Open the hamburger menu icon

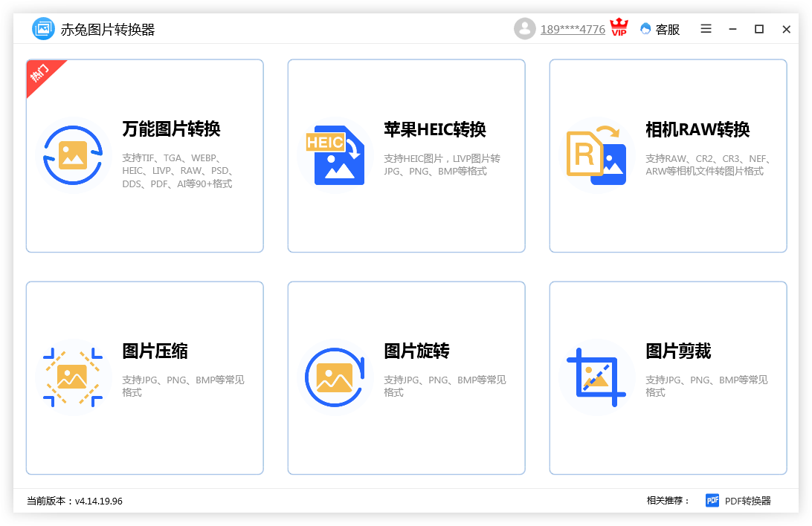point(706,29)
